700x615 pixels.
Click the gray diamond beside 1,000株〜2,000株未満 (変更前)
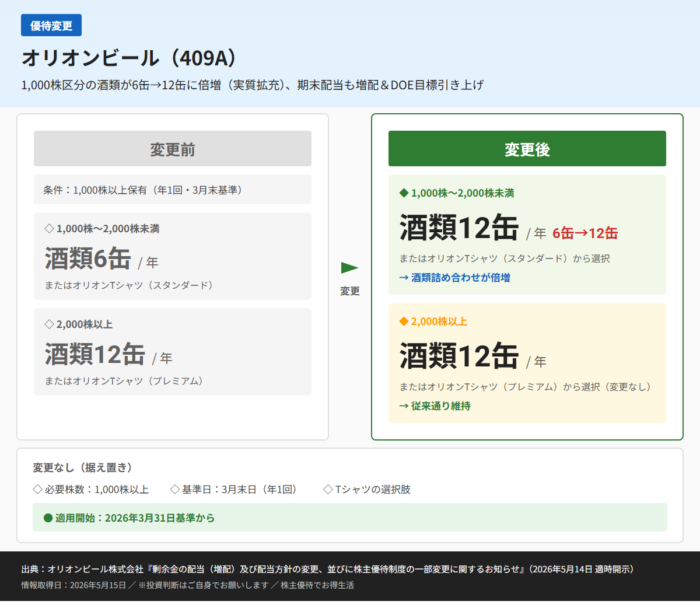pyautogui.click(x=50, y=229)
